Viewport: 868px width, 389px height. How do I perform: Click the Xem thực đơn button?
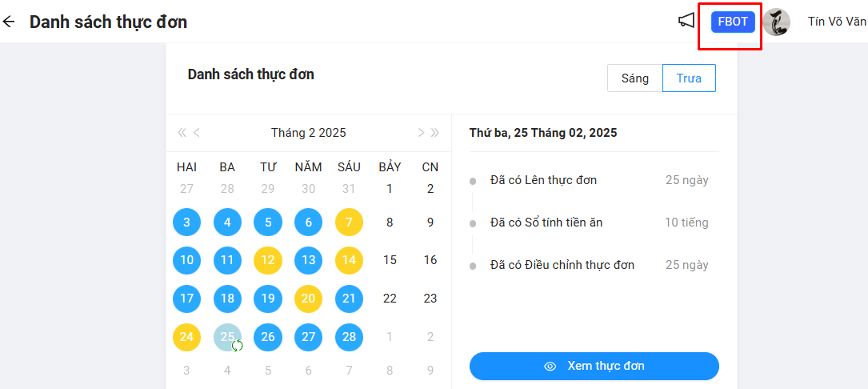pos(594,366)
